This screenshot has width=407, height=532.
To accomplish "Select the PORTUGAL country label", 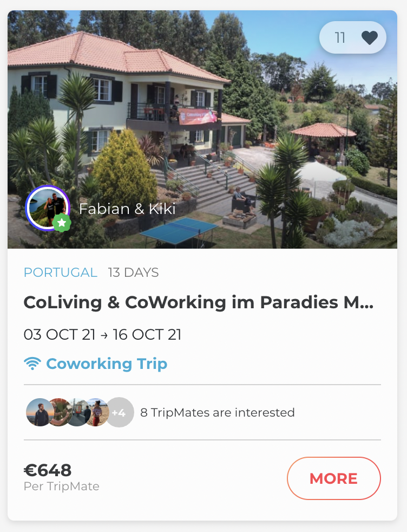I will coord(60,272).
